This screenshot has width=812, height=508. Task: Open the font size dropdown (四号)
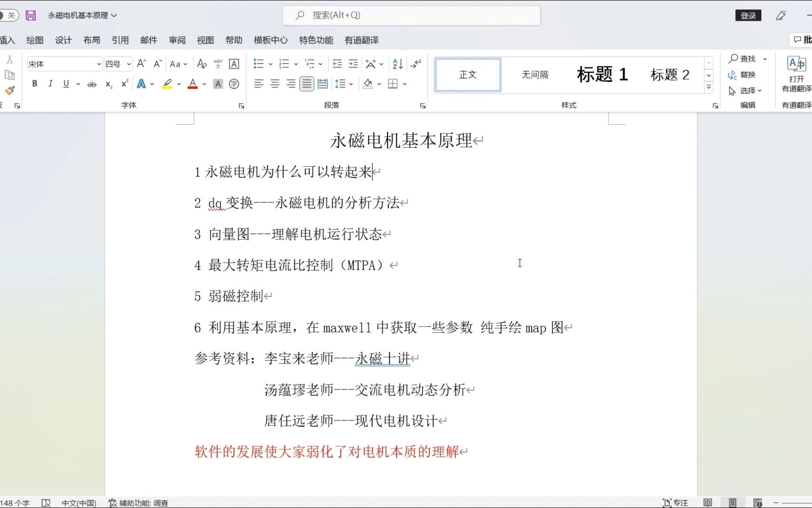pos(129,64)
